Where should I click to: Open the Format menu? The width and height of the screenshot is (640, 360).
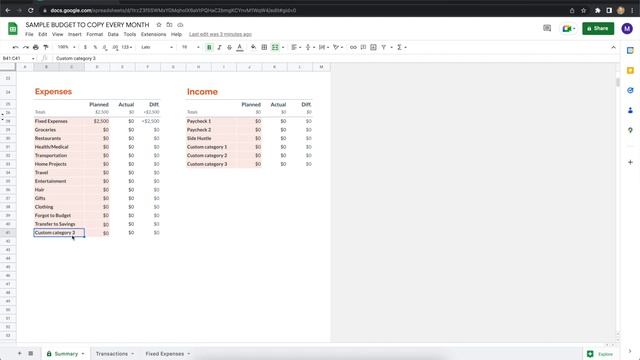coord(95,34)
